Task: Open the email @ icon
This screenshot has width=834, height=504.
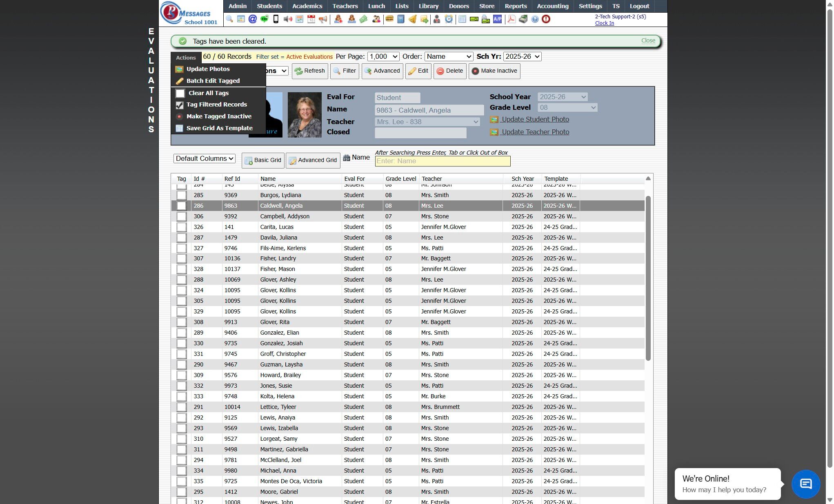Action: pos(253,19)
